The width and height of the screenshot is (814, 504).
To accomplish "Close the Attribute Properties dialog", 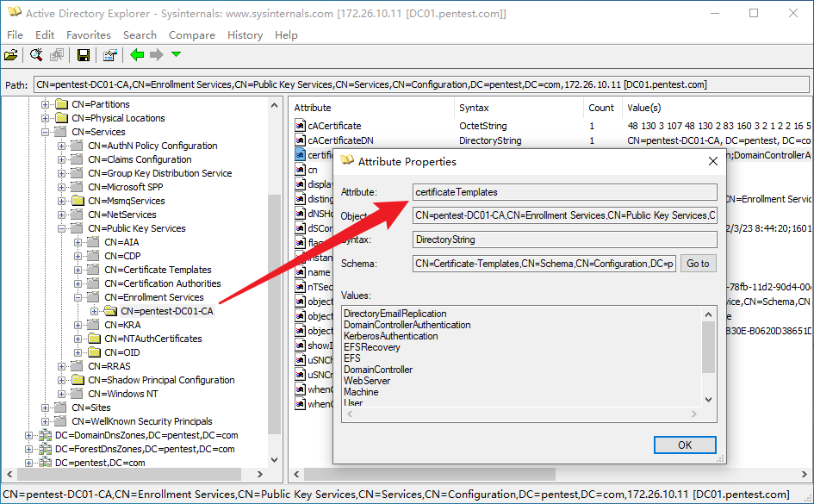I will [712, 161].
